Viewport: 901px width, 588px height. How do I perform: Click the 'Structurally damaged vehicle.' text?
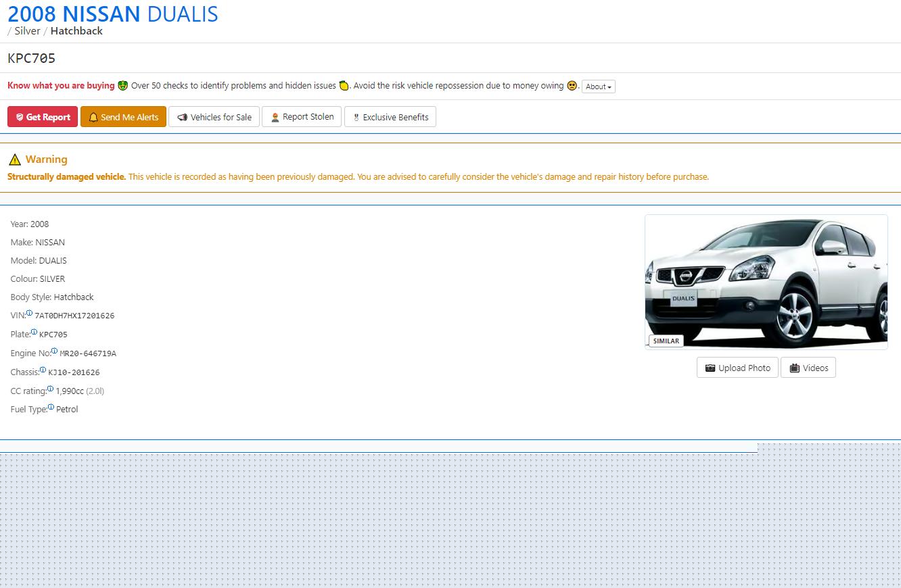(x=66, y=177)
